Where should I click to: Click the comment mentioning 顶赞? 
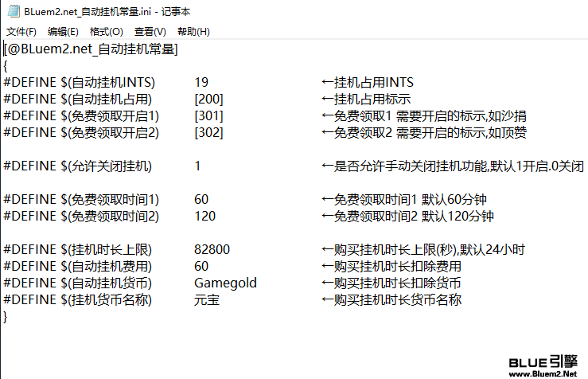[x=424, y=132]
